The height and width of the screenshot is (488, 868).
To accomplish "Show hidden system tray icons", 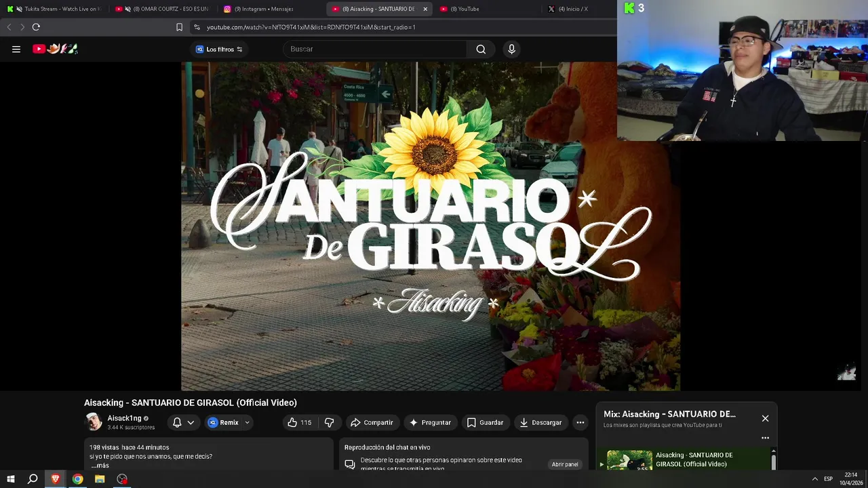I will pyautogui.click(x=814, y=479).
